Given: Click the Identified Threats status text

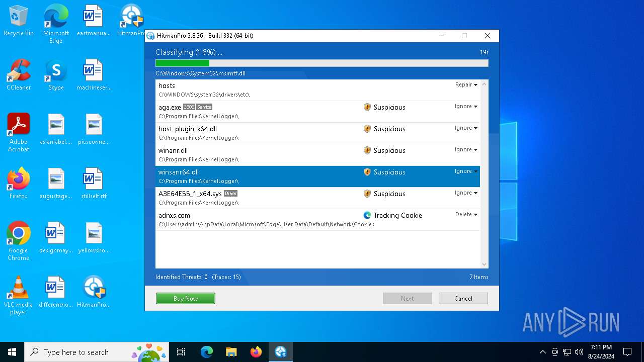Looking at the screenshot, I should [x=182, y=277].
